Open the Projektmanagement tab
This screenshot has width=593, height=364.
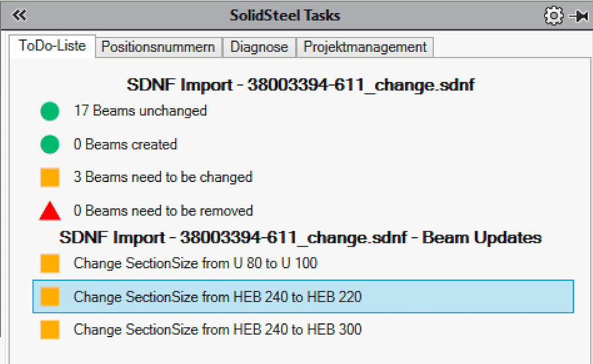(365, 47)
